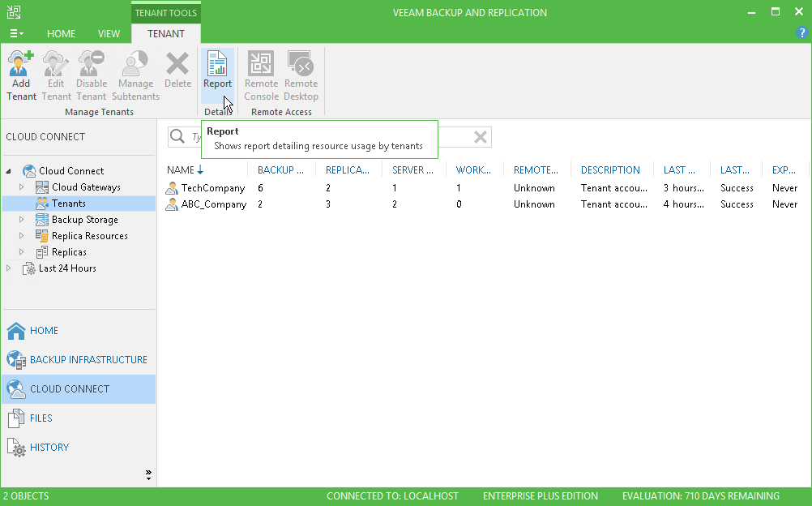Viewport: 812px width, 506px height.
Task: Click the Backup Storage tree icon
Action: (42, 219)
